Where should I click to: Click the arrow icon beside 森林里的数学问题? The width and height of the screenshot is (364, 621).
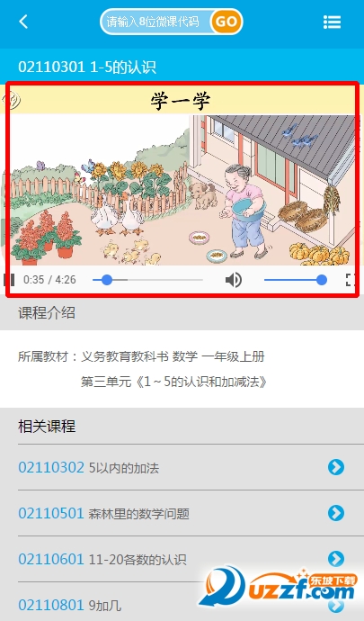(336, 513)
